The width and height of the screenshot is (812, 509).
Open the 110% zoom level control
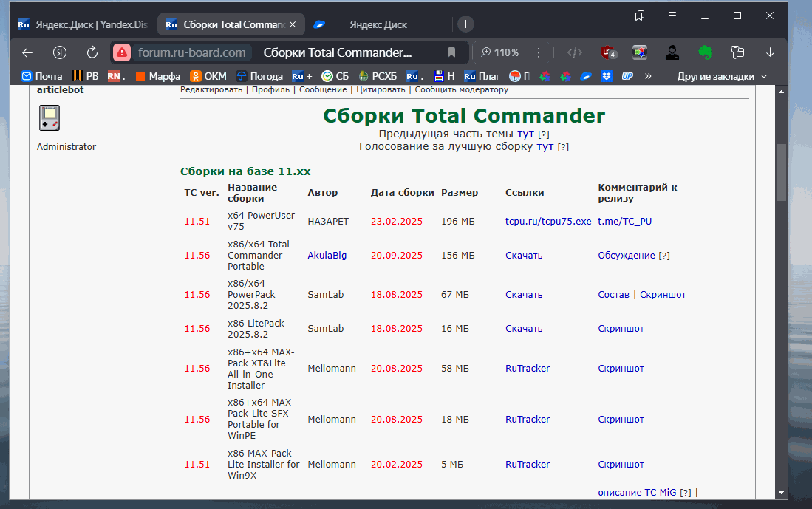pyautogui.click(x=499, y=52)
